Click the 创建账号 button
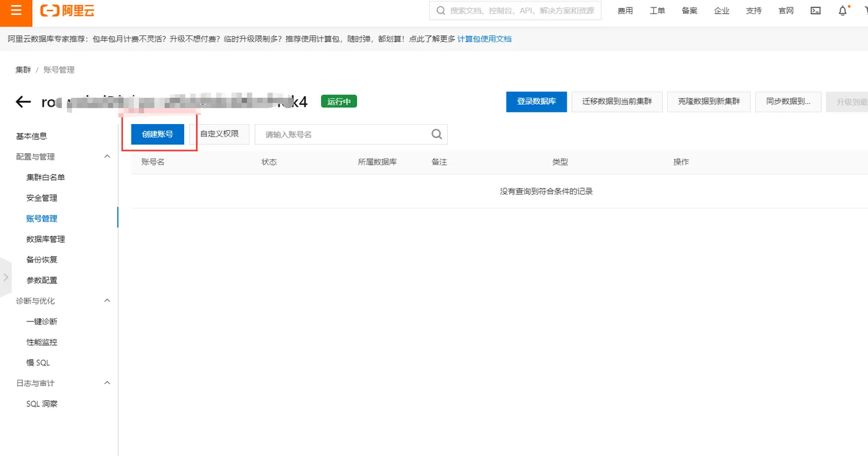Viewport: 868px width, 456px height. tap(157, 134)
